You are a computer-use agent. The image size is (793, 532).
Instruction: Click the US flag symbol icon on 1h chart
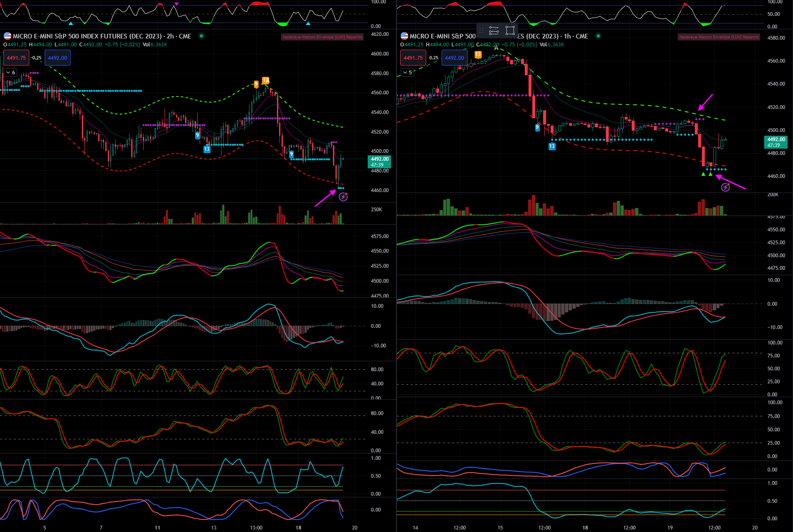404,36
